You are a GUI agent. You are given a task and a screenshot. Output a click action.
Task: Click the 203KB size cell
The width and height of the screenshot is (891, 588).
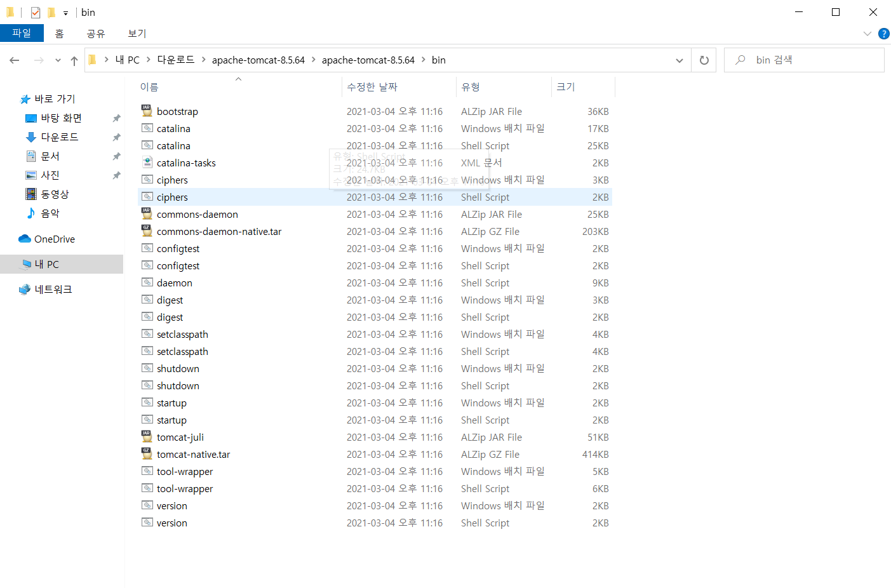[595, 231]
